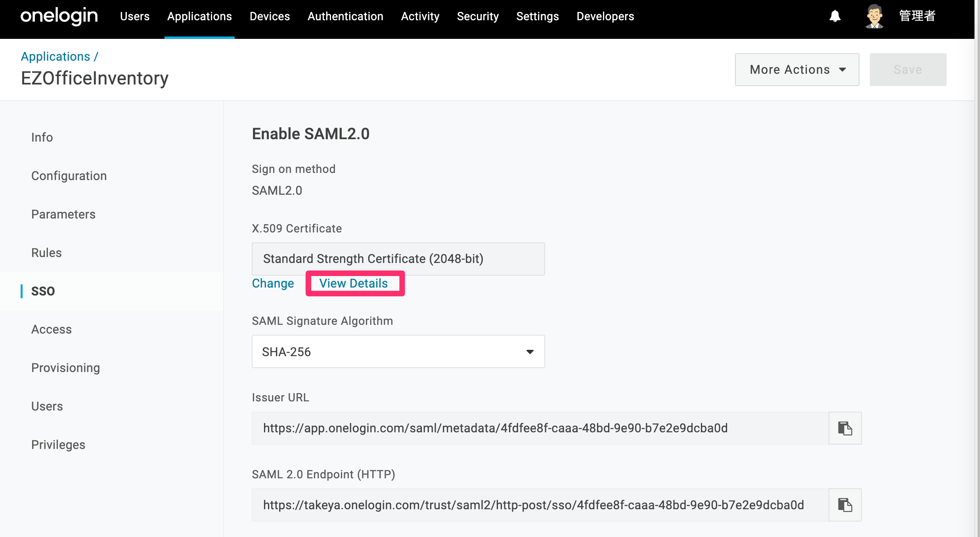Open the Developers menu
The image size is (980, 537).
tap(605, 16)
